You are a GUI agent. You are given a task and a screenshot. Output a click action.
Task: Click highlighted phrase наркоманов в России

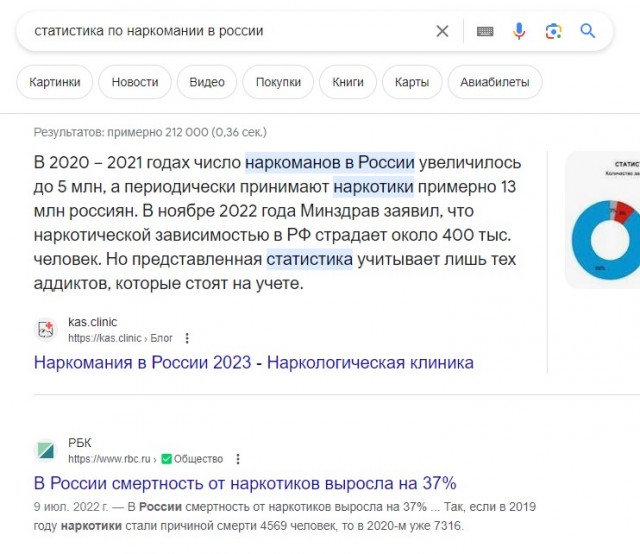click(x=330, y=162)
